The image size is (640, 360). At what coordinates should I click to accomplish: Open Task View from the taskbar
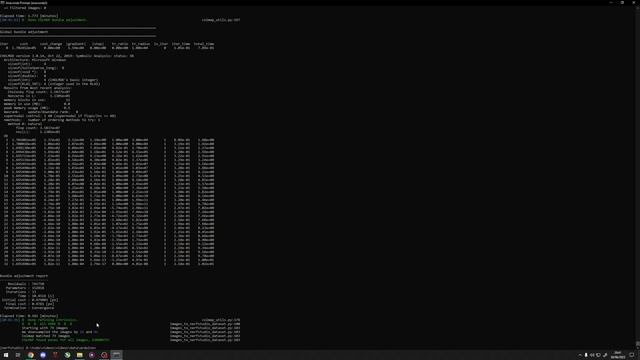point(18,355)
